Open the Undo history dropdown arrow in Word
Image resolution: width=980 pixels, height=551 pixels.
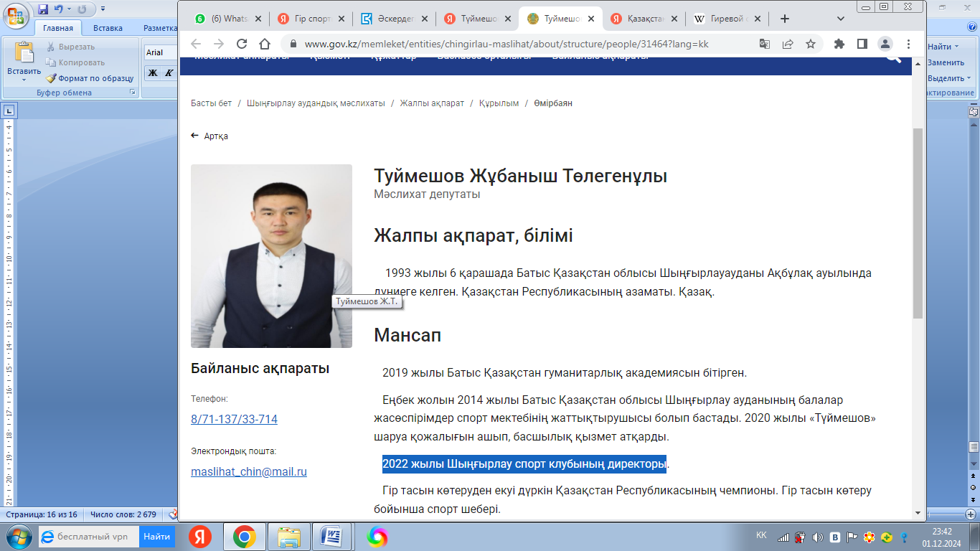[x=68, y=9]
